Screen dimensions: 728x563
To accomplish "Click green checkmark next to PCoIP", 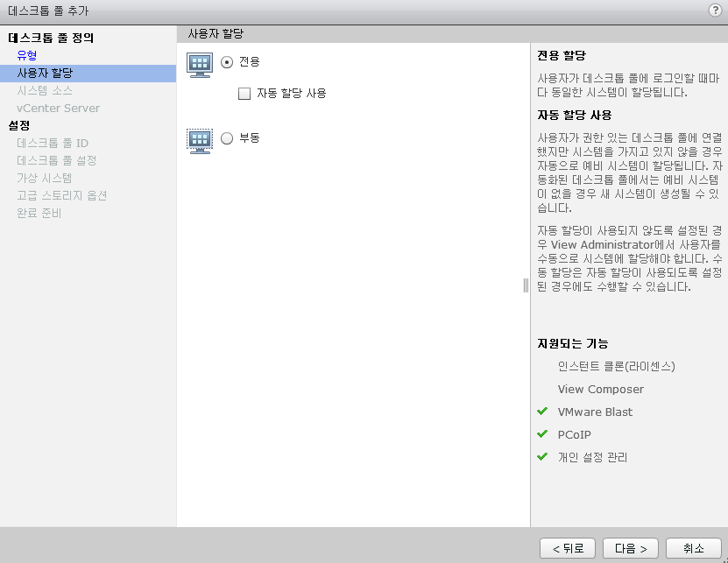I will (542, 434).
